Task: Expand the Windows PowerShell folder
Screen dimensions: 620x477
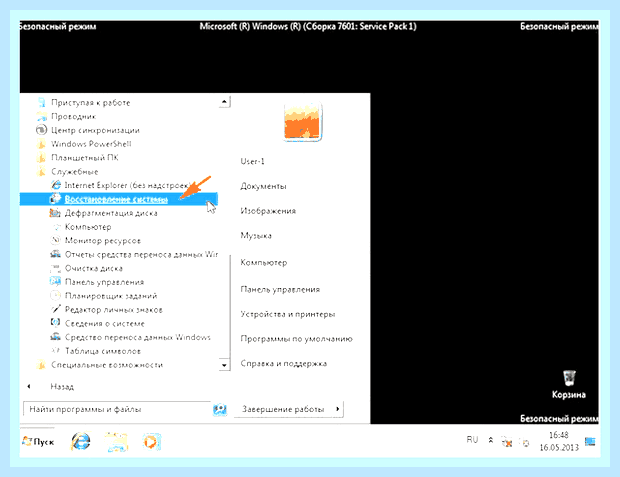Action: click(85, 144)
